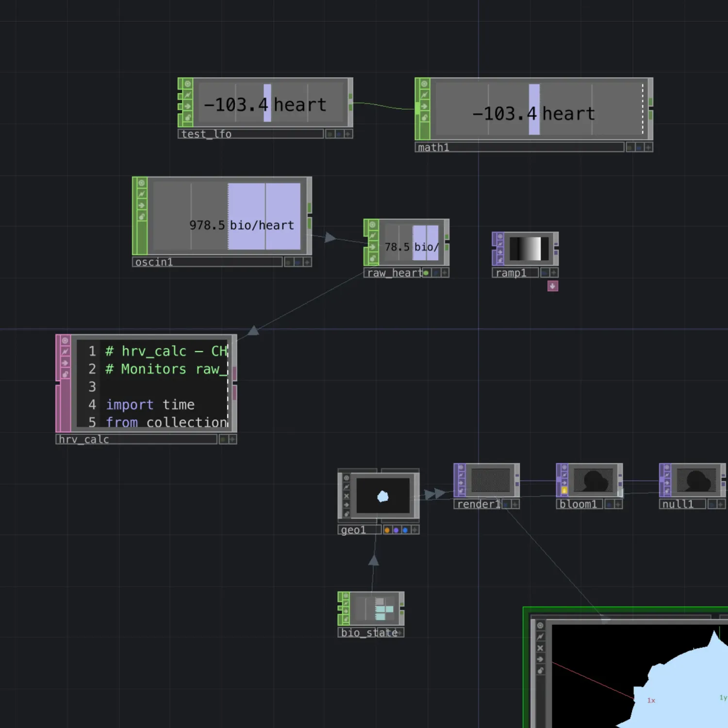Toggle orange flag dot under geo1

387,530
